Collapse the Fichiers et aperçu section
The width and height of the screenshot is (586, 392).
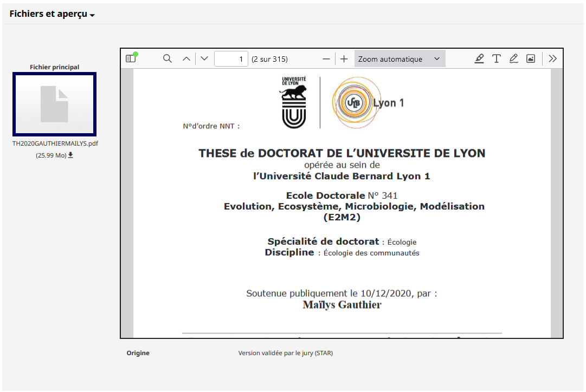tap(52, 14)
